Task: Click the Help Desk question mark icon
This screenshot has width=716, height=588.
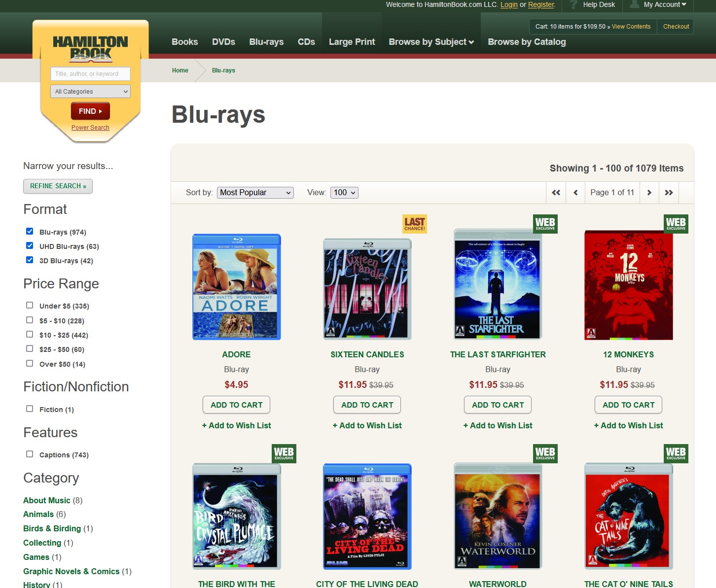Action: click(573, 4)
